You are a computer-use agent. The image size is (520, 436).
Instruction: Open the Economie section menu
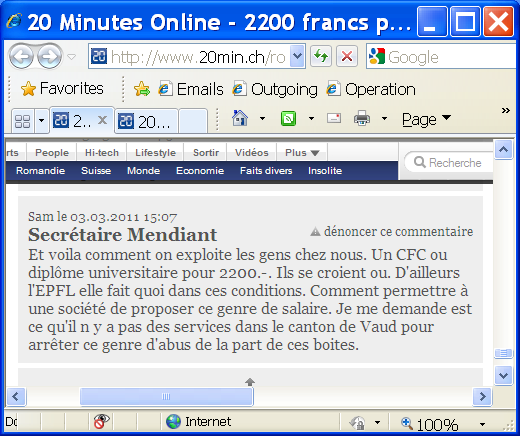click(x=200, y=171)
